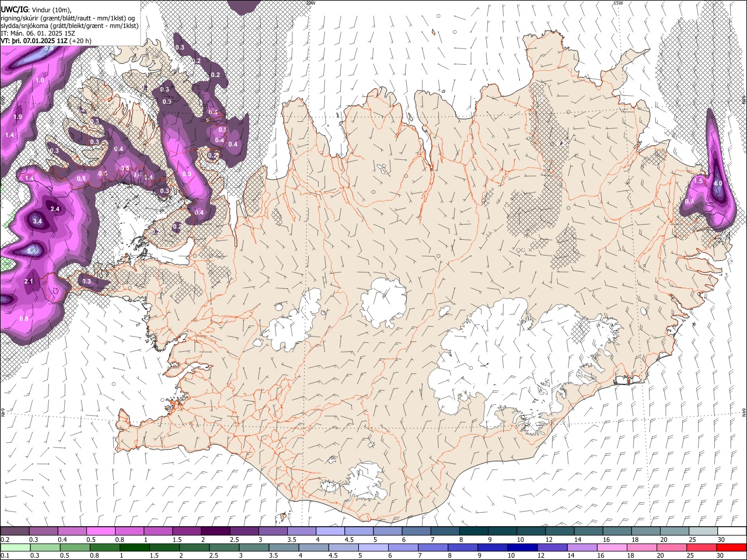Click the 5.6 precipitation value on the map
Screen dimensions: 747x560
[x=49, y=48]
